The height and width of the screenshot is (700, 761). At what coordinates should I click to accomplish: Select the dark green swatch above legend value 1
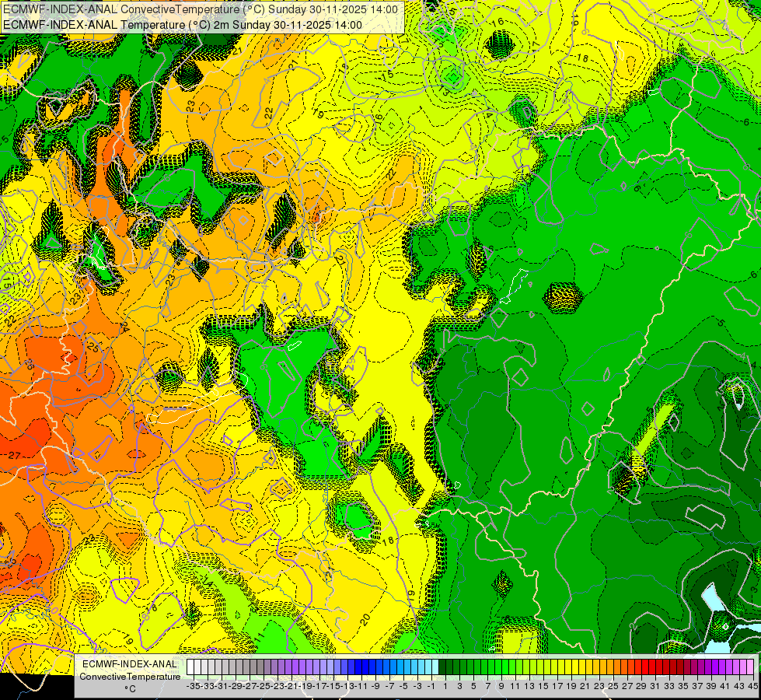pyautogui.click(x=442, y=667)
